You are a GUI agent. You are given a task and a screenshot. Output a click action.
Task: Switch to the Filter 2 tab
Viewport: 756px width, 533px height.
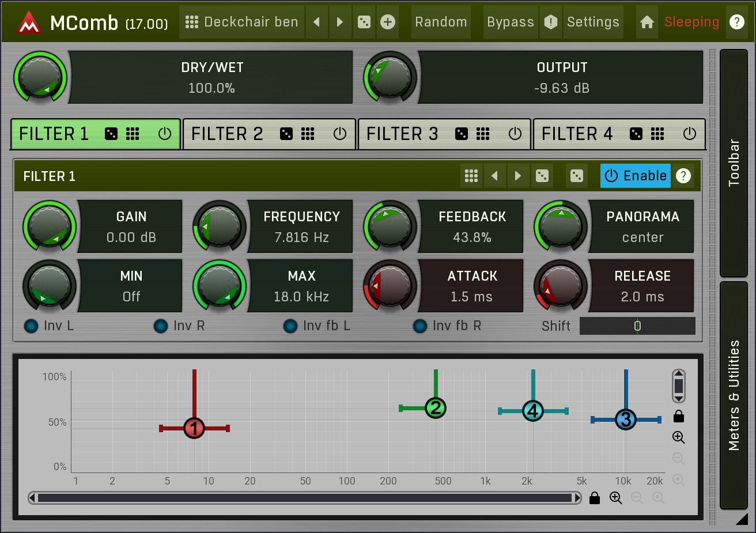point(227,134)
